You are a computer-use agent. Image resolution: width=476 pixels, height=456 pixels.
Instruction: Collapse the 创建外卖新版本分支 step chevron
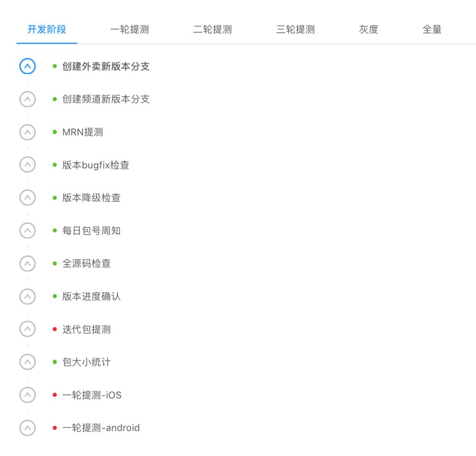tap(27, 66)
